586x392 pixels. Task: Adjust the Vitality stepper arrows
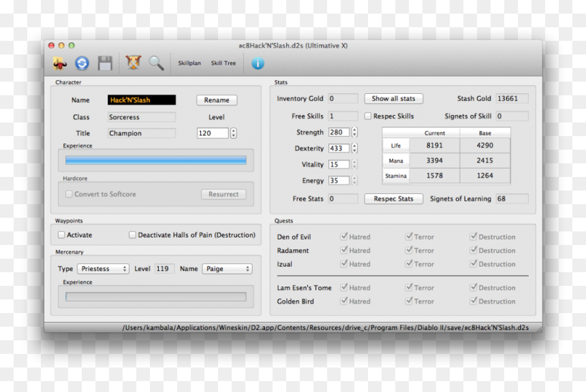click(354, 164)
